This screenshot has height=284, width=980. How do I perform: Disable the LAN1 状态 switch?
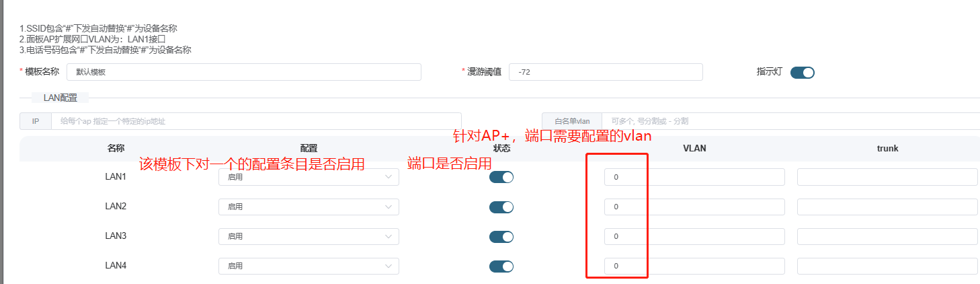point(501,177)
